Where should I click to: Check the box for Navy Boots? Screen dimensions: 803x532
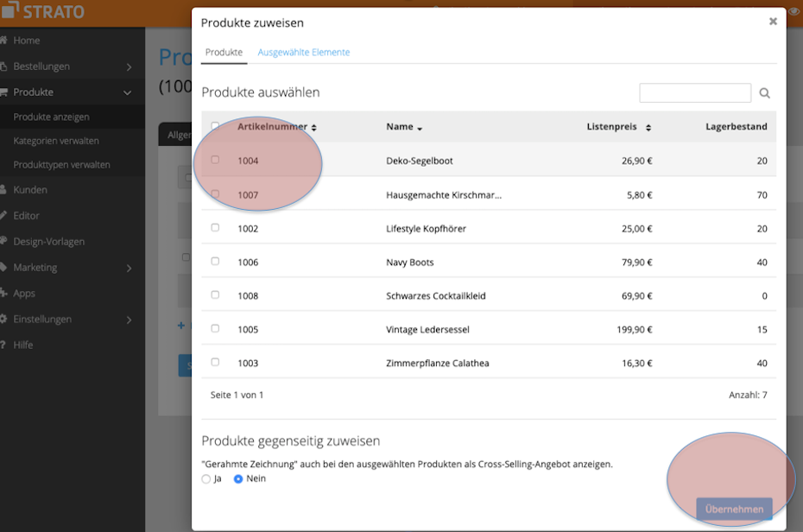pyautogui.click(x=215, y=261)
